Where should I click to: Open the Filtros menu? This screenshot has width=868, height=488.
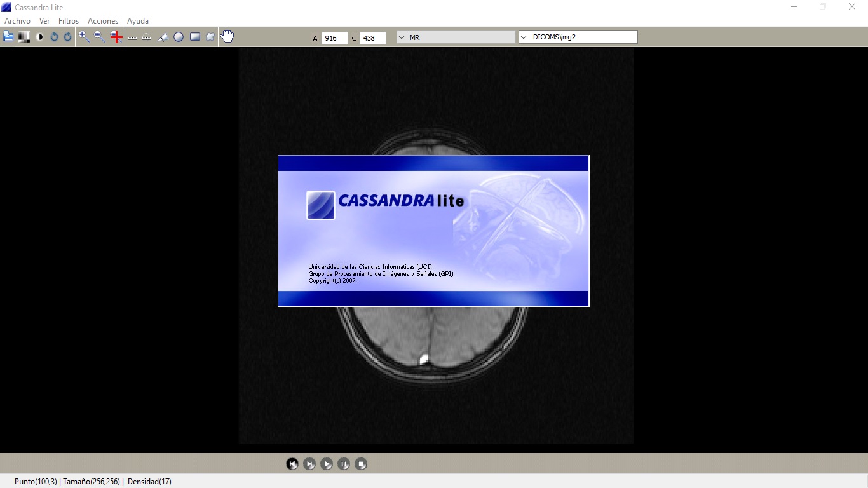click(x=69, y=21)
